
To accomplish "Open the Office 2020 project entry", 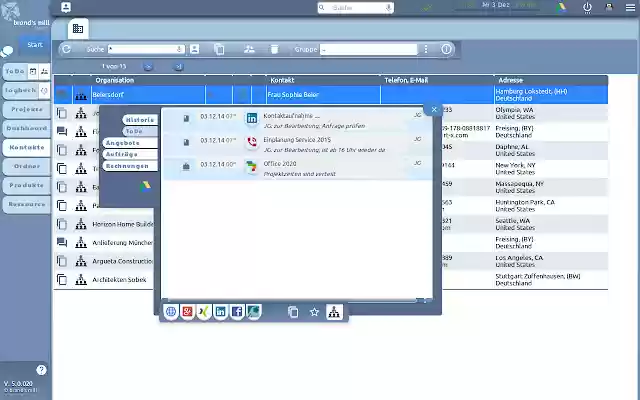I will click(x=297, y=169).
